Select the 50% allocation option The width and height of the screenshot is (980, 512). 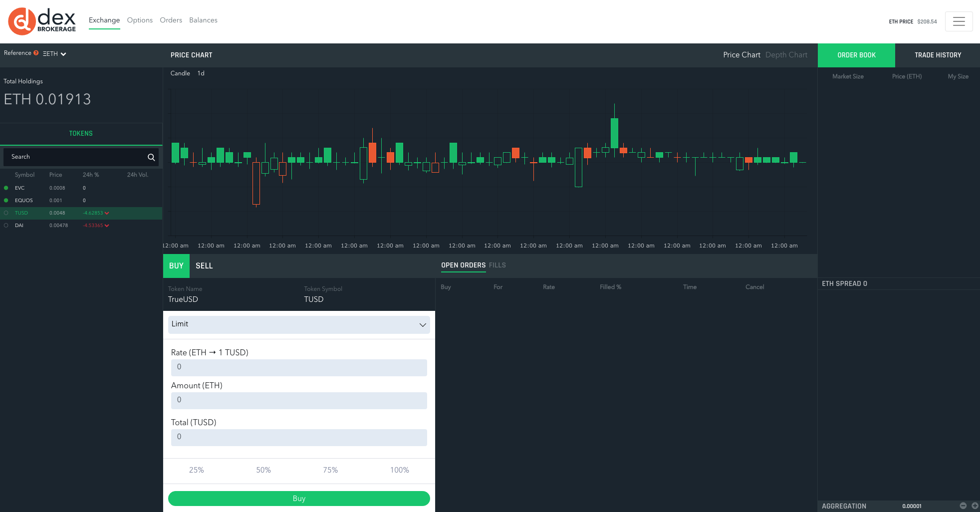click(263, 470)
